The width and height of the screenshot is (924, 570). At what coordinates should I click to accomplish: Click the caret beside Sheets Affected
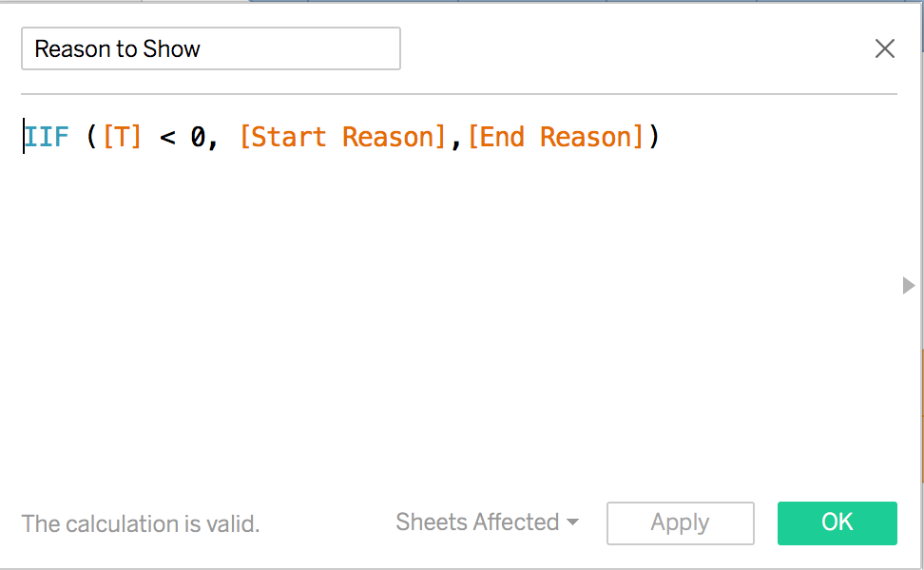572,522
